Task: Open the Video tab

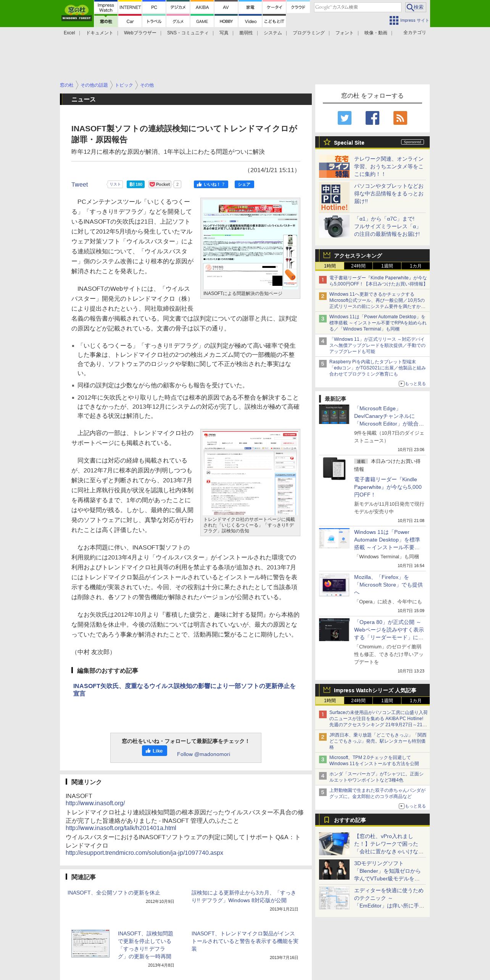Action: click(x=250, y=21)
